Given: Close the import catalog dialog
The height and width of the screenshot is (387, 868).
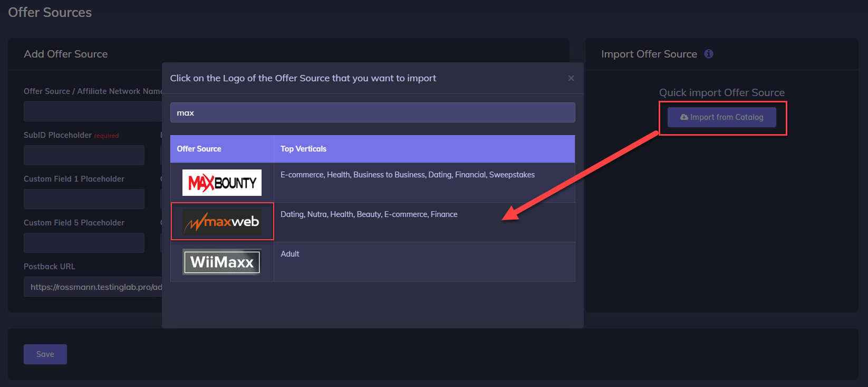Looking at the screenshot, I should tap(571, 78).
